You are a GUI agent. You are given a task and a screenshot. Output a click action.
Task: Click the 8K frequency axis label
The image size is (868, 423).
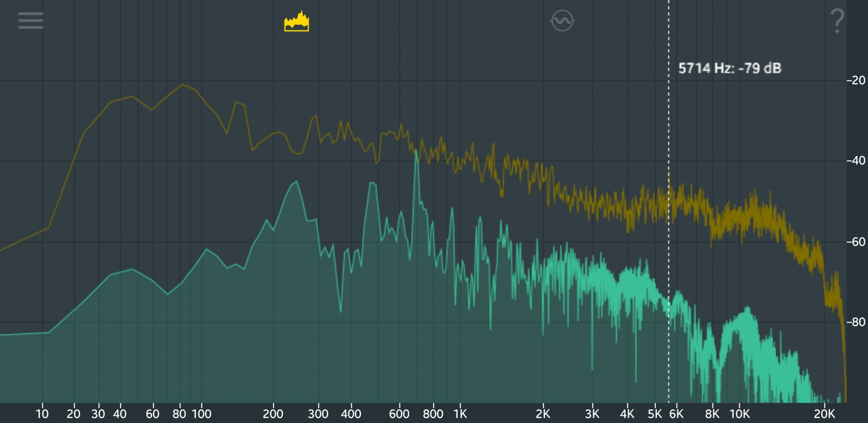(712, 413)
